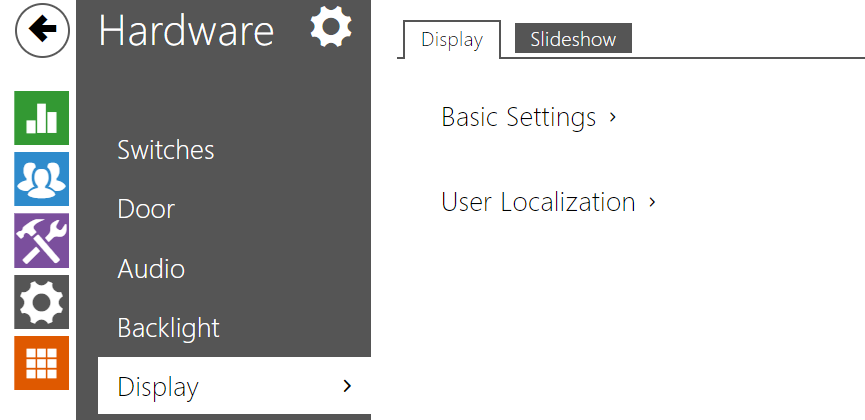Image resolution: width=865 pixels, height=420 pixels.
Task: Click the chevron on the Display menu item
Action: (347, 386)
